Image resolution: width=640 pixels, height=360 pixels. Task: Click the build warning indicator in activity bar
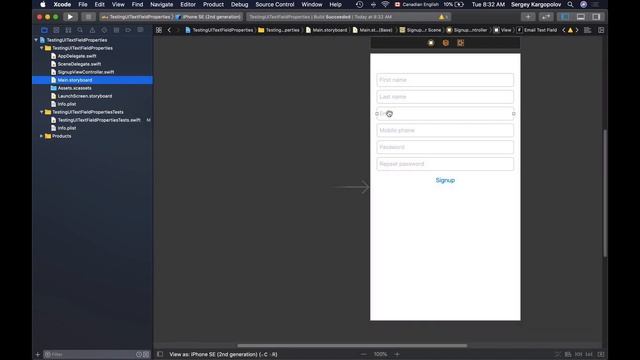[444, 17]
